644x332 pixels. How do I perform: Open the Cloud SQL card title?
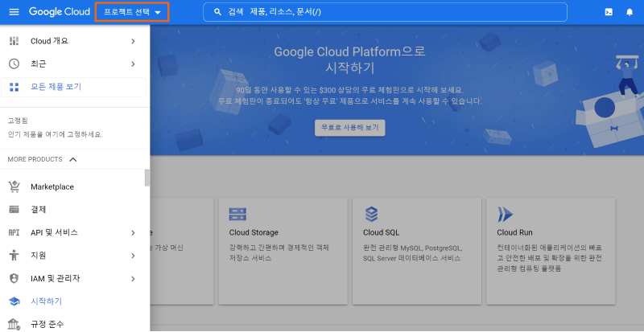click(x=381, y=232)
